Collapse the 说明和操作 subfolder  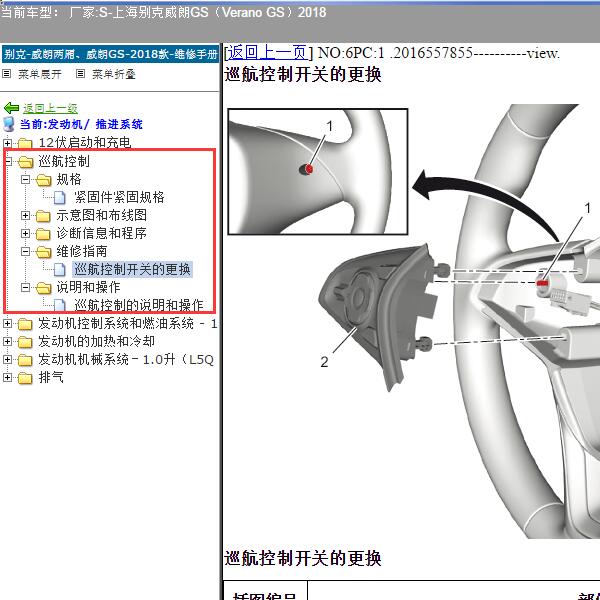(x=25, y=287)
